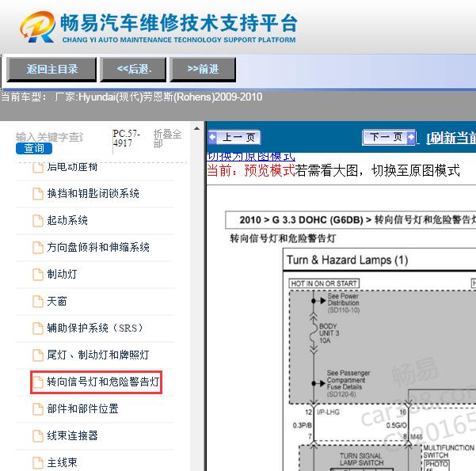Open 天窗 item
Image resolution: width=476 pixels, height=471 pixels.
point(57,302)
